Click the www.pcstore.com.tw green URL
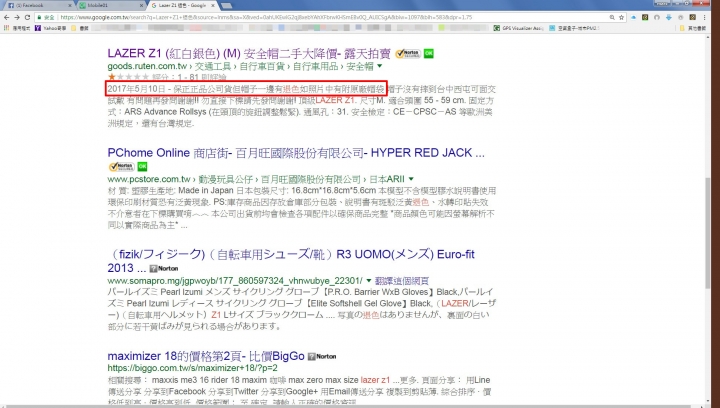 pyautogui.click(x=149, y=179)
